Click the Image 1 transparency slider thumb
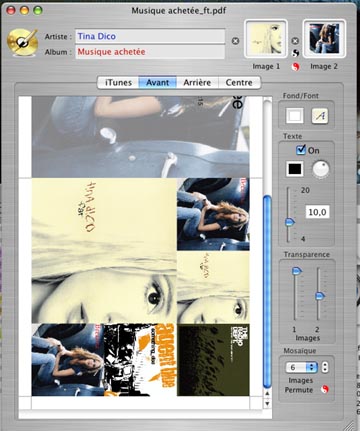The height and width of the screenshot is (431, 360). pos(297,271)
